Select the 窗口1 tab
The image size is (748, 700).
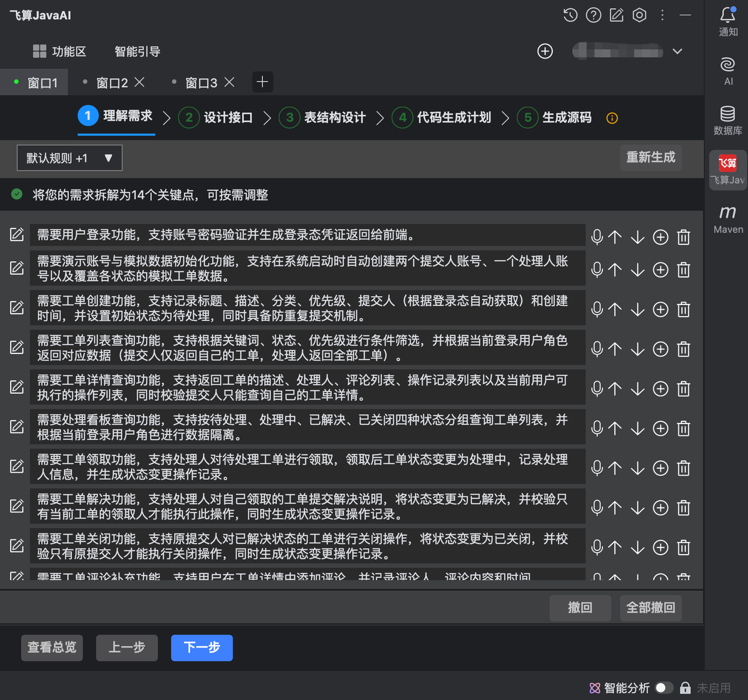tap(34, 82)
